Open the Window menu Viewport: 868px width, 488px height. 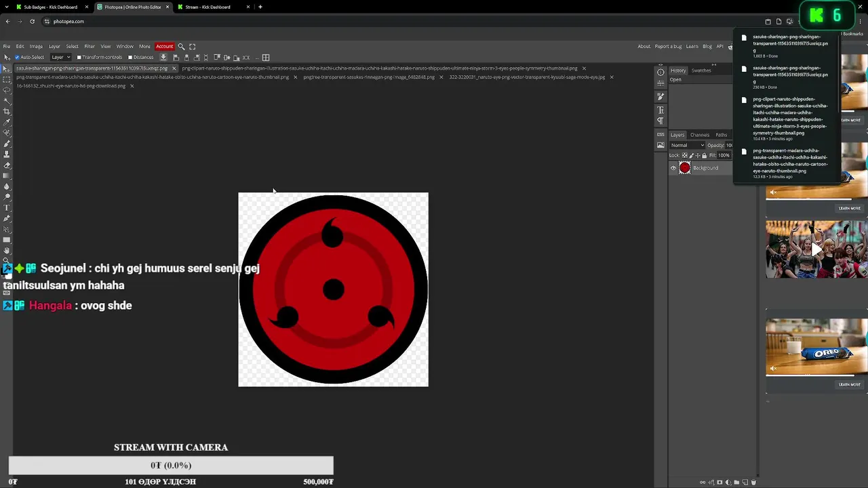coord(125,46)
